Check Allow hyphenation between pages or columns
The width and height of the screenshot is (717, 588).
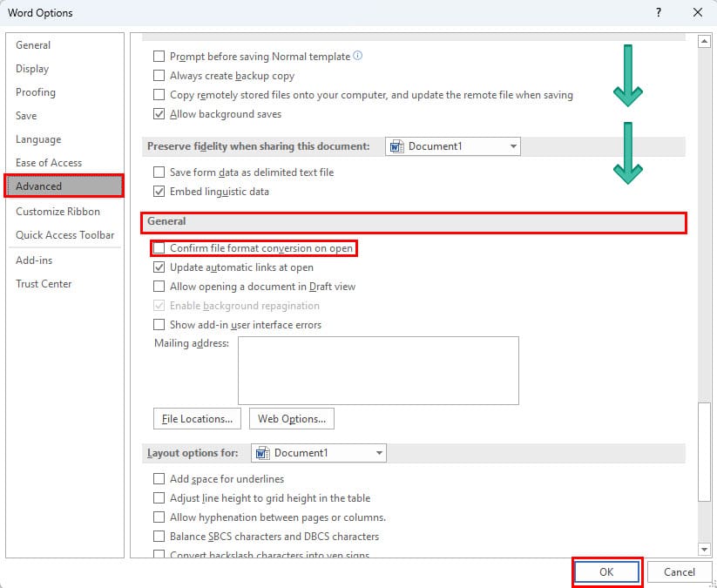click(x=159, y=517)
